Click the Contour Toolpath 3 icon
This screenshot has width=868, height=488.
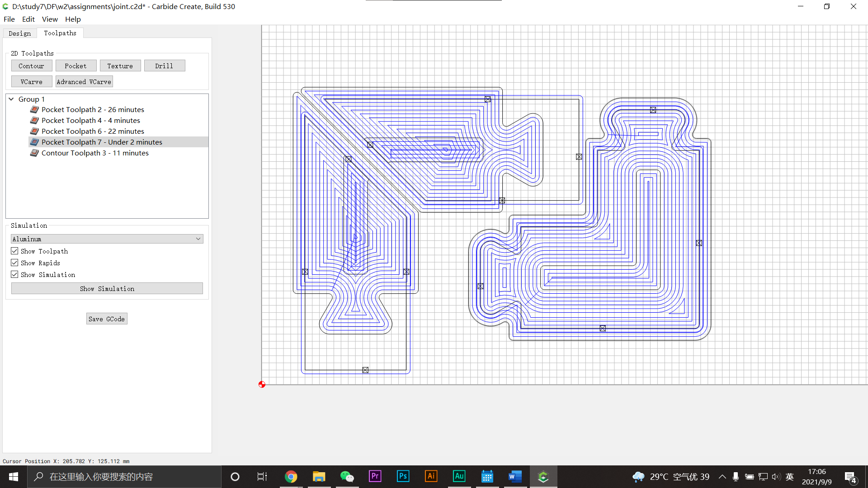[34, 153]
